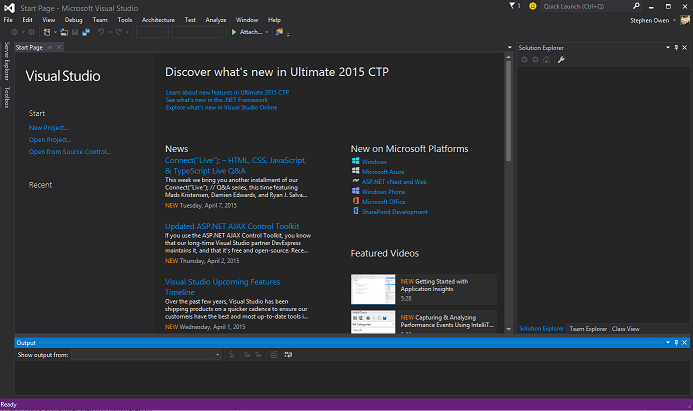Open the Microsoft Azure platform link

point(383,172)
